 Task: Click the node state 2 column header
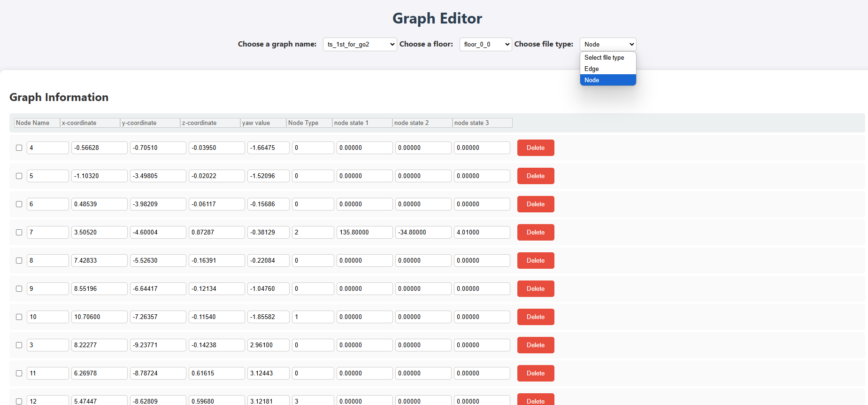[422, 123]
